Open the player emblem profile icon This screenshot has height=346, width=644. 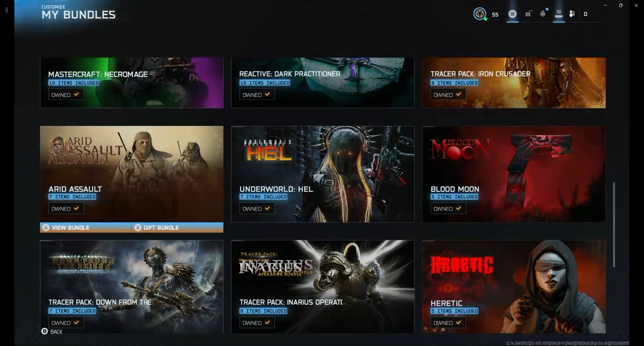pyautogui.click(x=480, y=14)
